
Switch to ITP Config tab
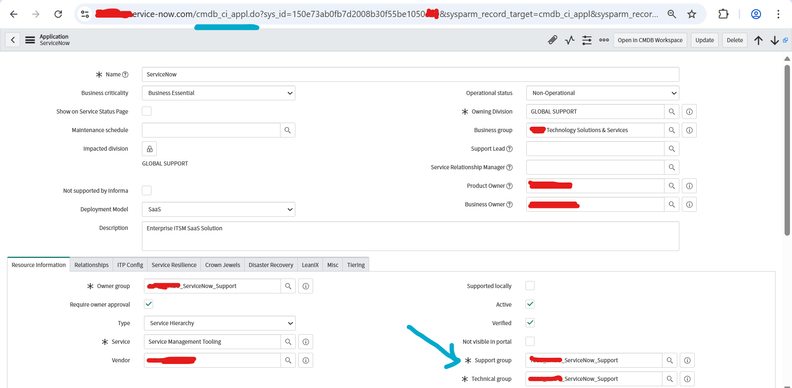click(x=130, y=265)
